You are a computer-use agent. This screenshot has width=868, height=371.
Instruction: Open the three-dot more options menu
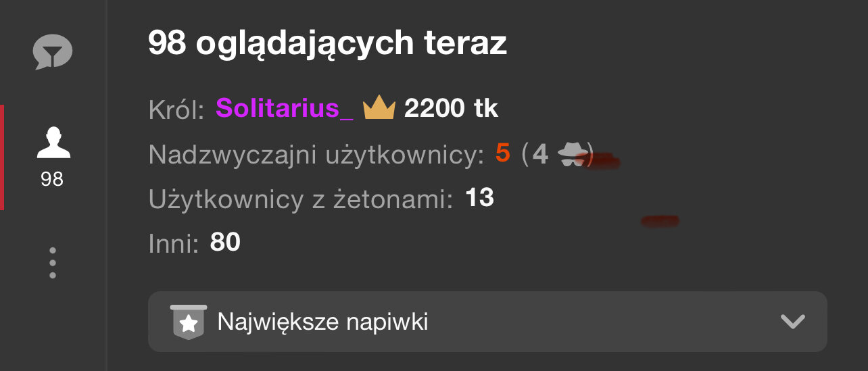point(53,263)
